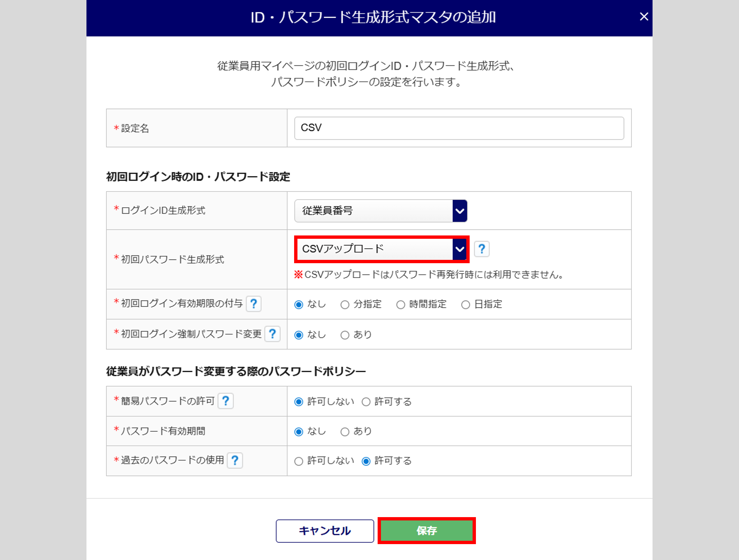Click the キャンセル button

click(x=325, y=531)
